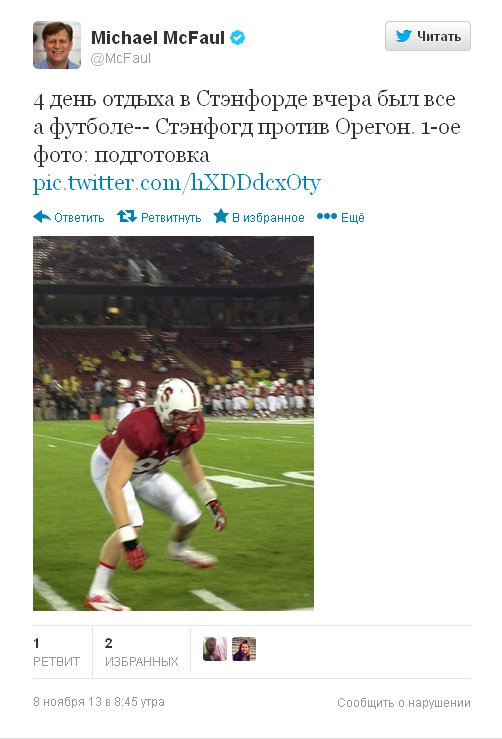This screenshot has width=502, height=739.
Task: Expand the three-dots Ещё menu
Action: [x=327, y=216]
